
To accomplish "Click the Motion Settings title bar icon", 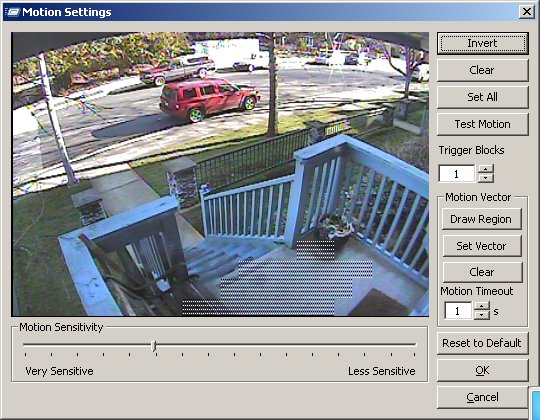I will click(x=12, y=12).
